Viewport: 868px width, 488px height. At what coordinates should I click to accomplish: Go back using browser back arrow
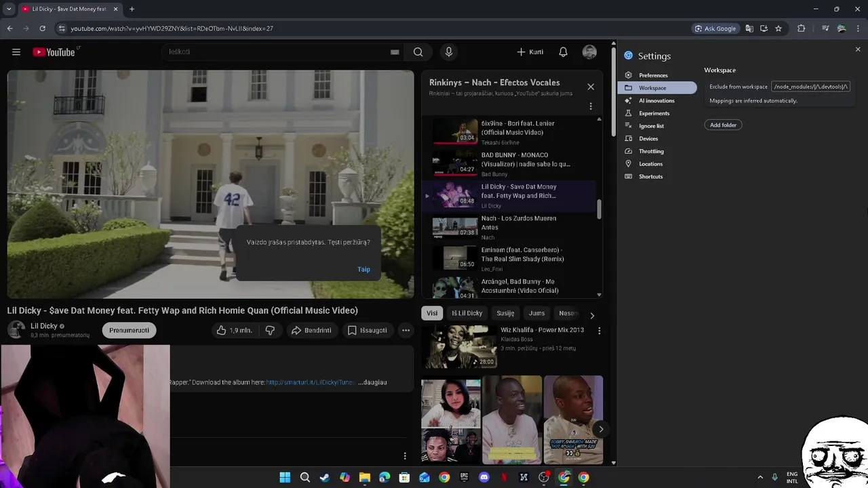(x=9, y=28)
